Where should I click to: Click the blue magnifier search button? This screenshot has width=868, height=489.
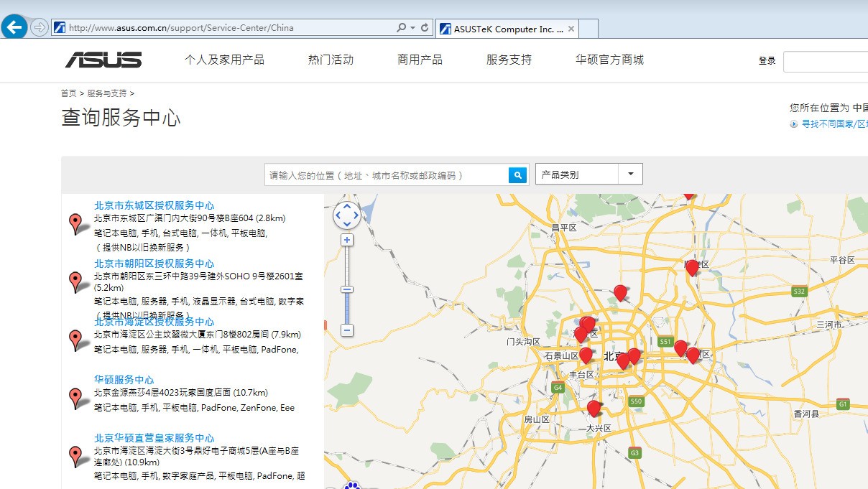[x=517, y=175]
